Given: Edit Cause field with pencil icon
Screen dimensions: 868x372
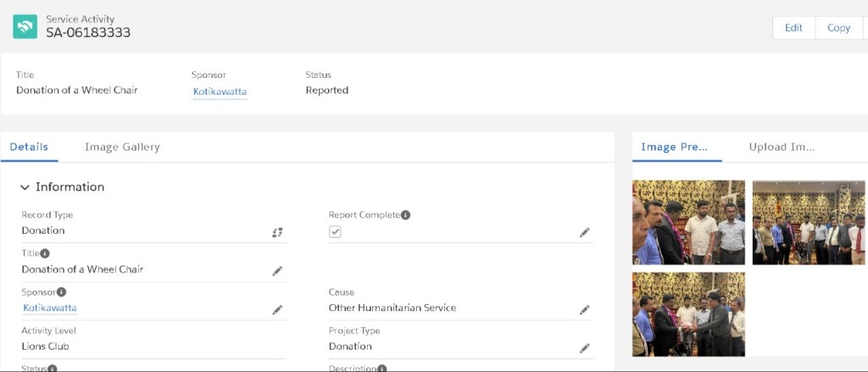Looking at the screenshot, I should (x=585, y=310).
